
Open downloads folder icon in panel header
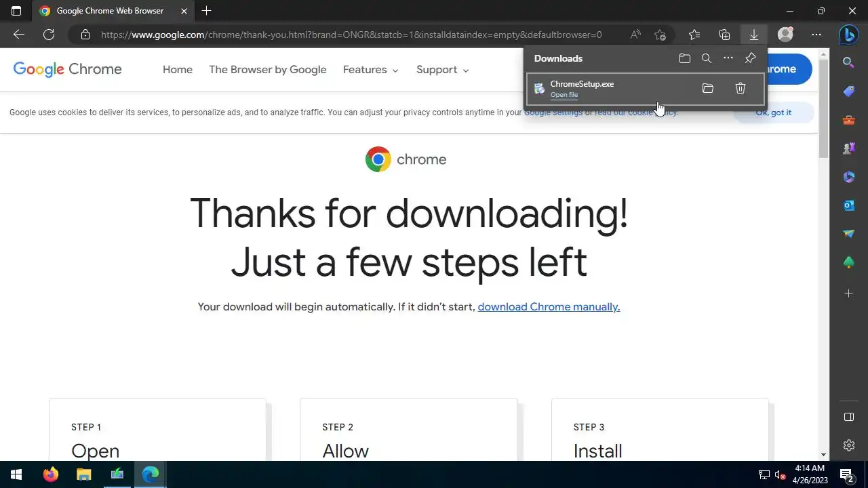point(685,58)
